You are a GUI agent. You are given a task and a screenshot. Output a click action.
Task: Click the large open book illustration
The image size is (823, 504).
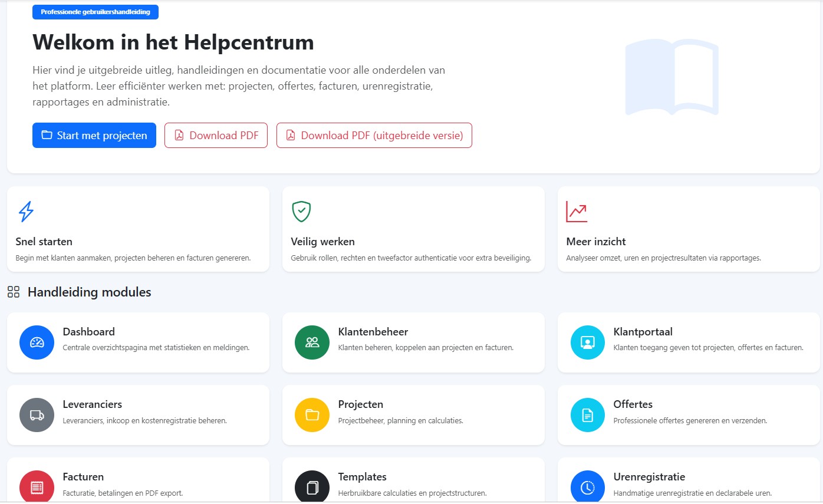point(672,77)
